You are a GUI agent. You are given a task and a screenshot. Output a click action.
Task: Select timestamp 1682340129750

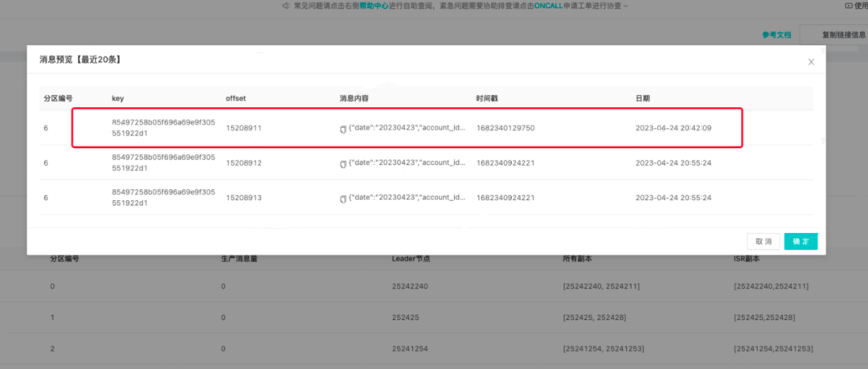pyautogui.click(x=506, y=128)
